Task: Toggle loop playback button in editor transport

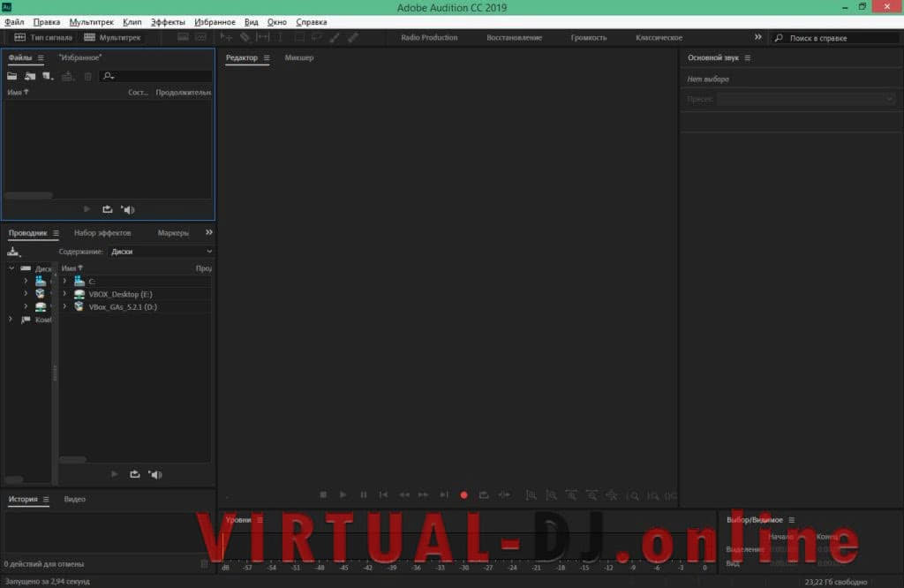Action: pos(484,495)
